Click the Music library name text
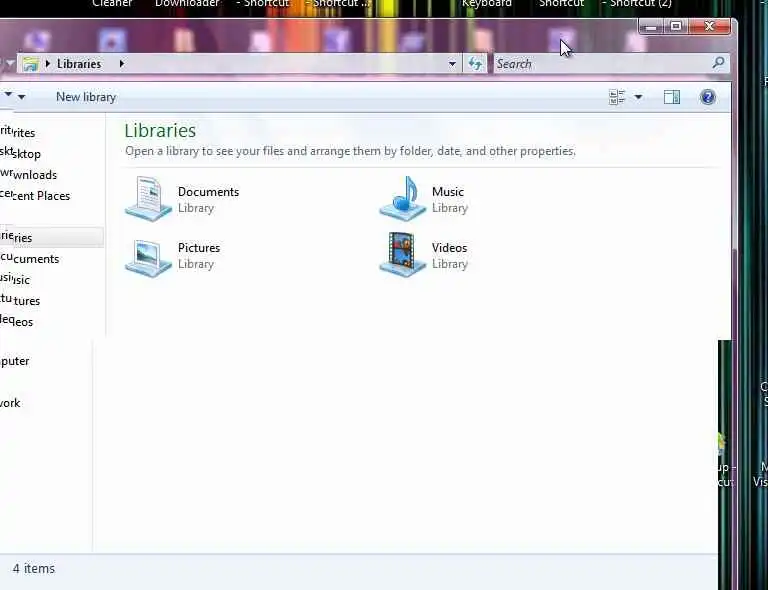Image resolution: width=768 pixels, height=590 pixels. click(x=448, y=192)
